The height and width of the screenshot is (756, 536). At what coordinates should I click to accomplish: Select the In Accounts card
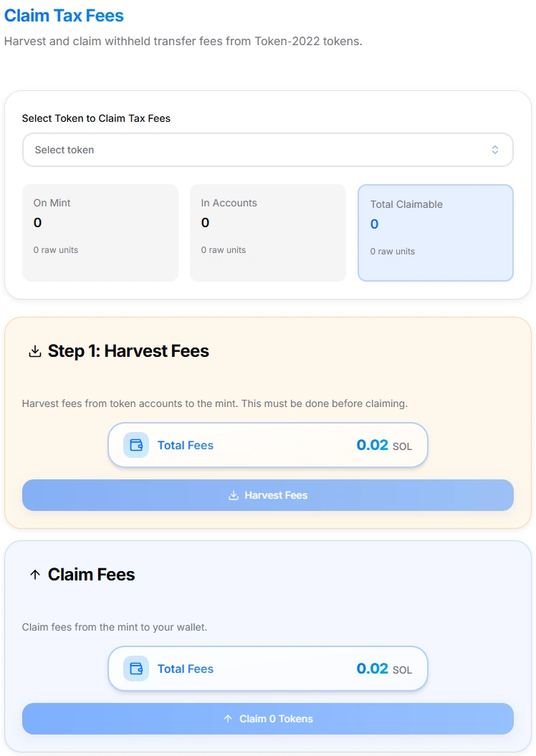pyautogui.click(x=267, y=232)
